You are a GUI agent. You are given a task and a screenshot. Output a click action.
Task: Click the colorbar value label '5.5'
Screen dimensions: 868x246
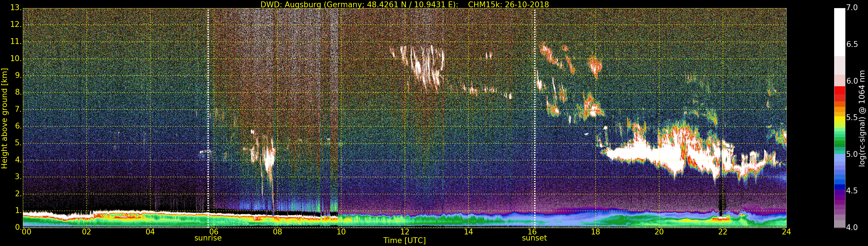pos(852,117)
